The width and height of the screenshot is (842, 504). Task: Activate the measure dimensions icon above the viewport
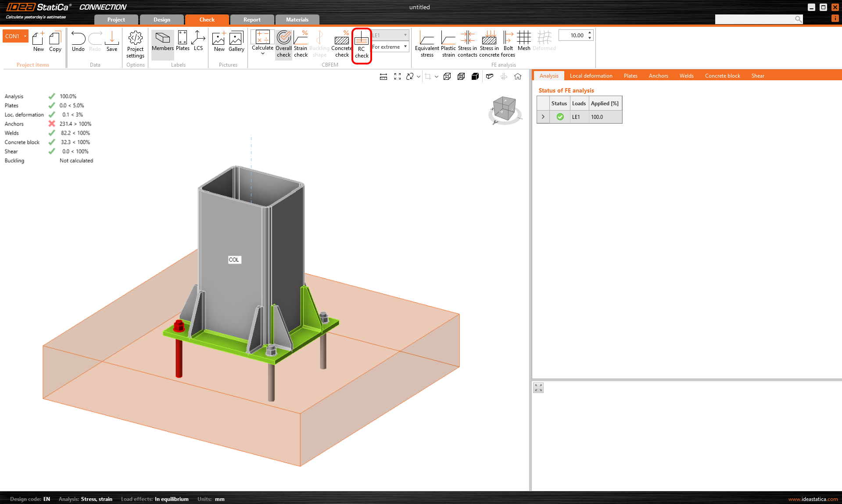(x=383, y=76)
